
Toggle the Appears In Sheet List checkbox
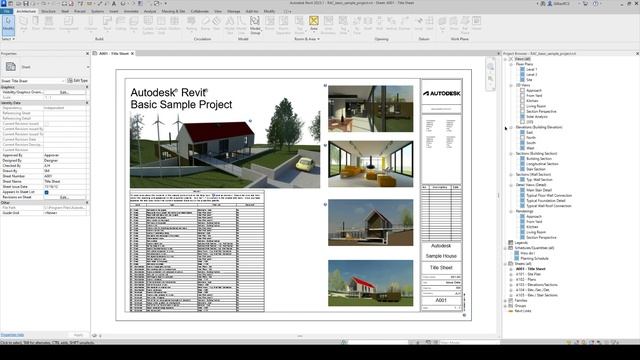[47, 192]
